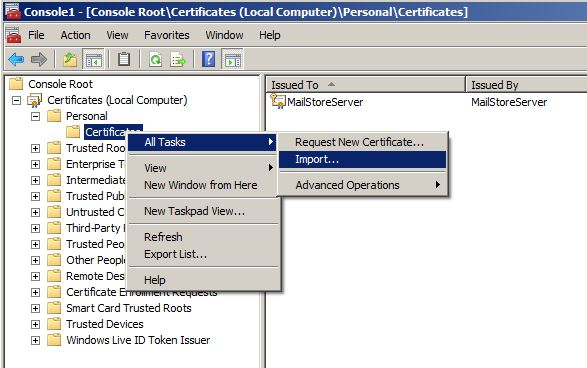587x368 pixels.
Task: Toggle Show/Hide Action Pane toolbar icon
Action: pos(232,59)
